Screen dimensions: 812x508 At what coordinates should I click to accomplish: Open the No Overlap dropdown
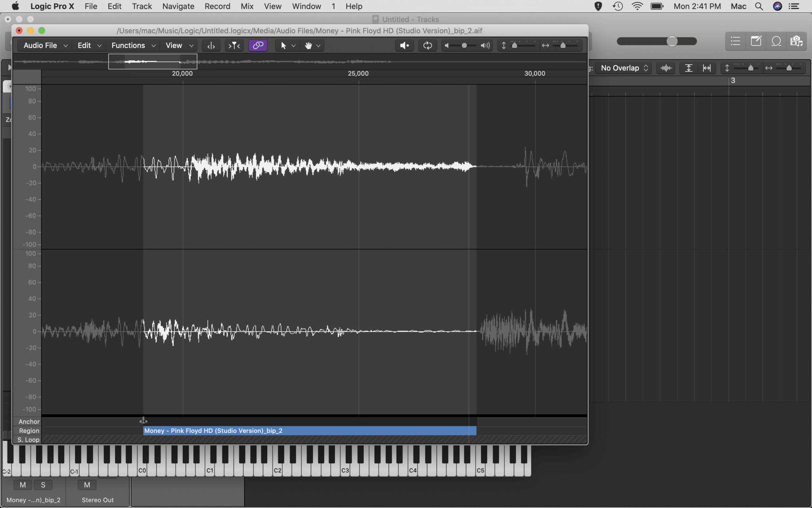coord(623,68)
